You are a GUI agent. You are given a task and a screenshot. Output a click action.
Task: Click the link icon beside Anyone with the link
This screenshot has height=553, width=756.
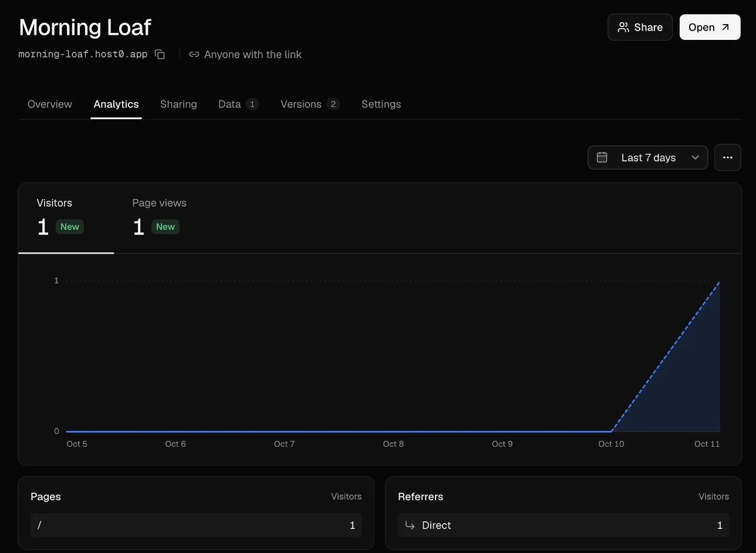coord(194,55)
